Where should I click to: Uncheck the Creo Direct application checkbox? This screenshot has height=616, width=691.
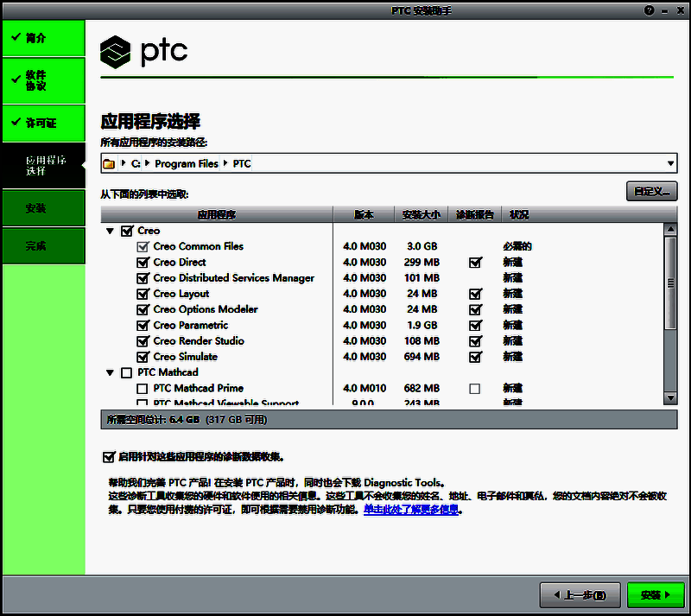pyautogui.click(x=143, y=263)
